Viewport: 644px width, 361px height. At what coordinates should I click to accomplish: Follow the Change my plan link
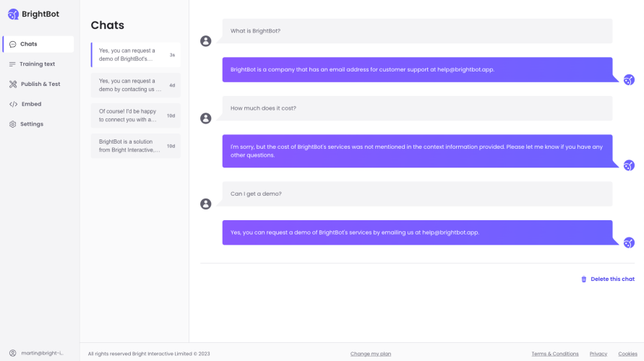[371, 354]
